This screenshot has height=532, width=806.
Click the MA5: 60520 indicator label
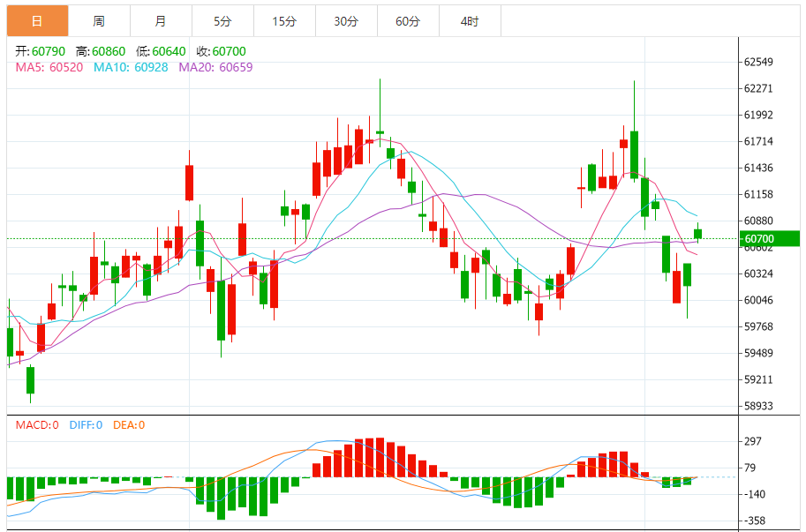(x=49, y=67)
